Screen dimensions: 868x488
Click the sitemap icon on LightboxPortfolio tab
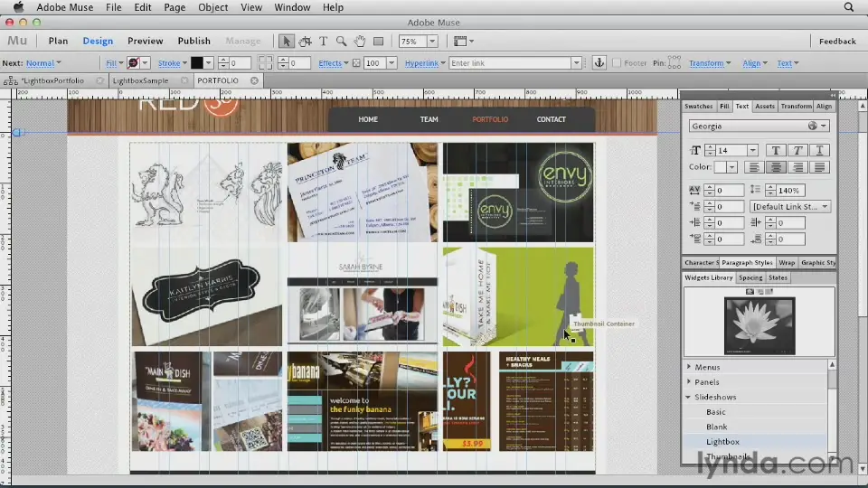(10, 80)
